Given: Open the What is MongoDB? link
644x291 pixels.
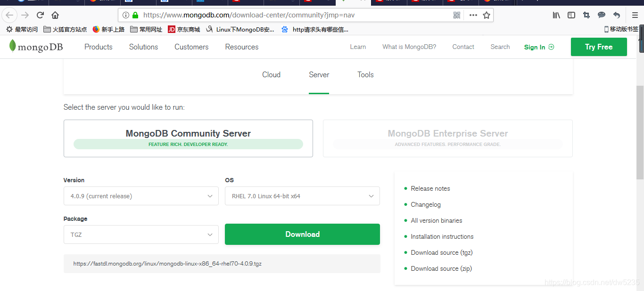Looking at the screenshot, I should (x=409, y=47).
